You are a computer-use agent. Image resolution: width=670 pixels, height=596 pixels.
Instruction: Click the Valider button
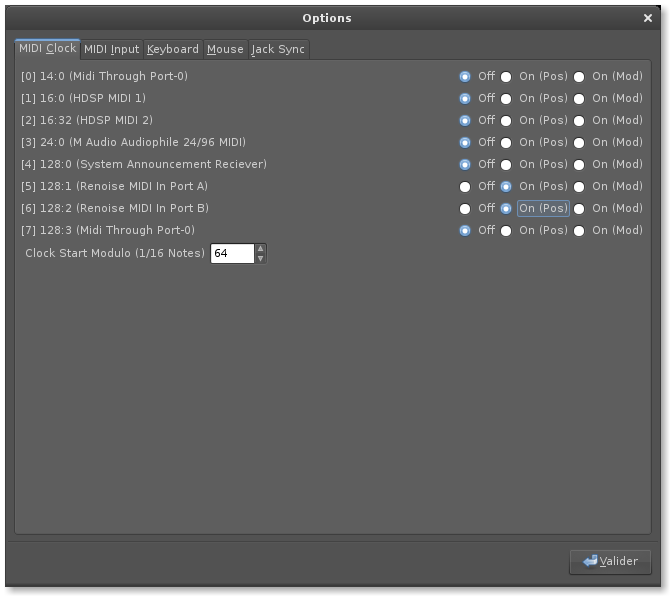610,561
